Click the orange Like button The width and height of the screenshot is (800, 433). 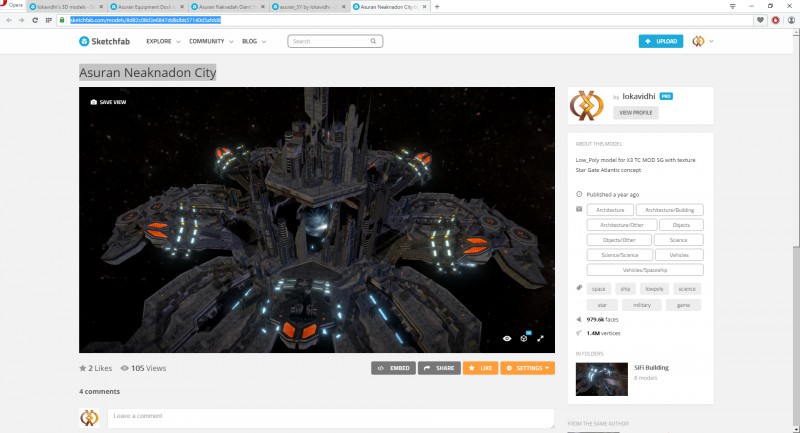(x=481, y=368)
